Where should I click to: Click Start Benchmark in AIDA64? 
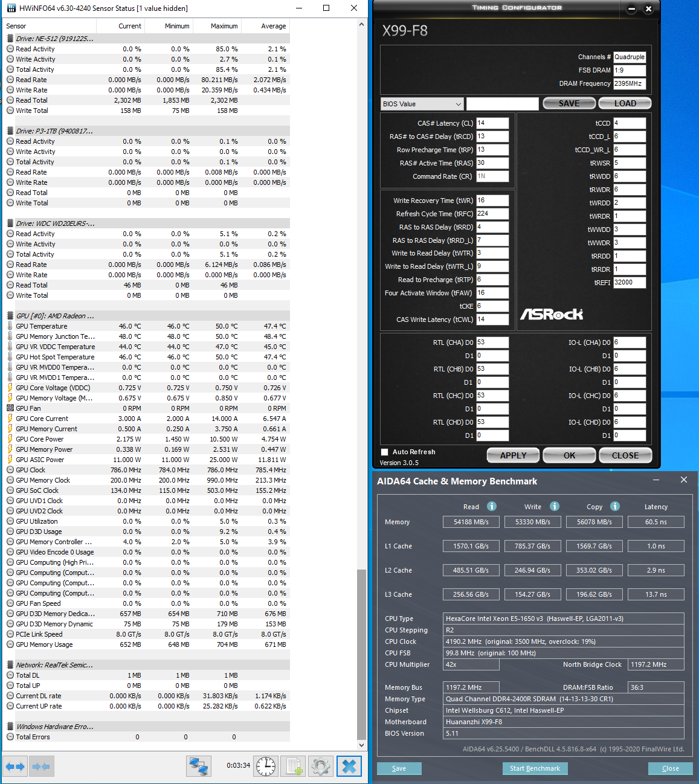click(x=535, y=768)
